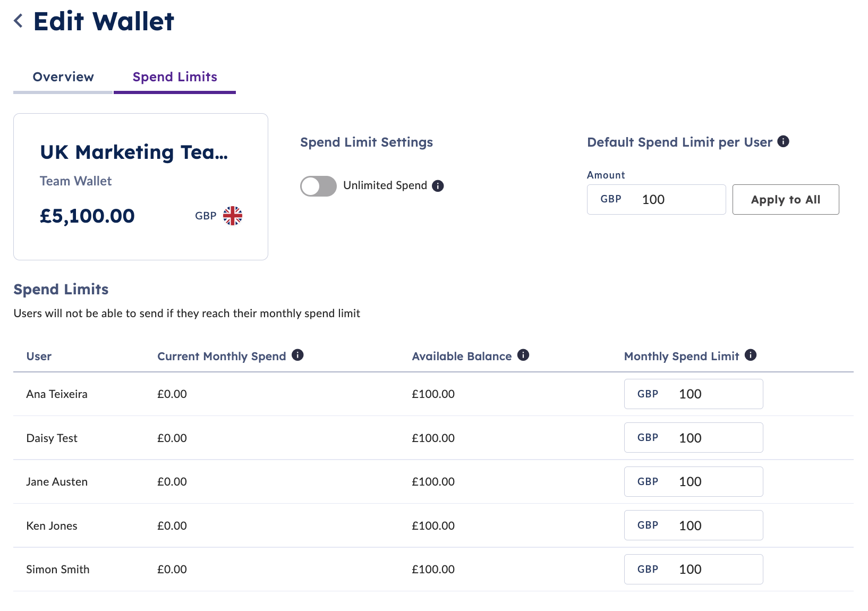Edit Simon Smith's monthly spend limit field
This screenshot has width=868, height=611.
pos(693,570)
